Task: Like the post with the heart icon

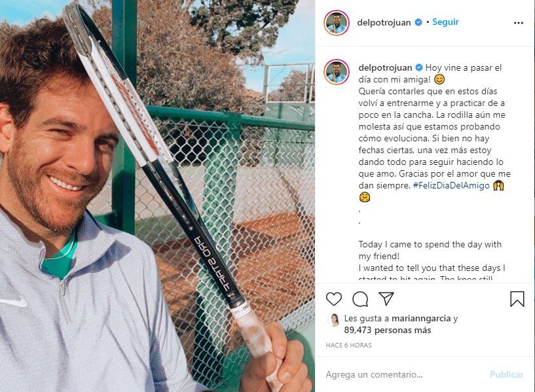Action: pyautogui.click(x=334, y=299)
